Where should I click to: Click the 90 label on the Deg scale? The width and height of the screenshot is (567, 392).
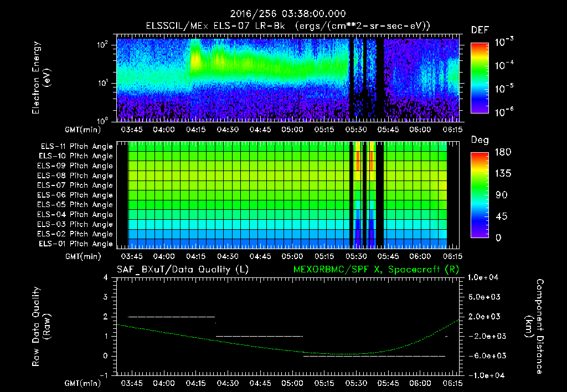click(502, 195)
